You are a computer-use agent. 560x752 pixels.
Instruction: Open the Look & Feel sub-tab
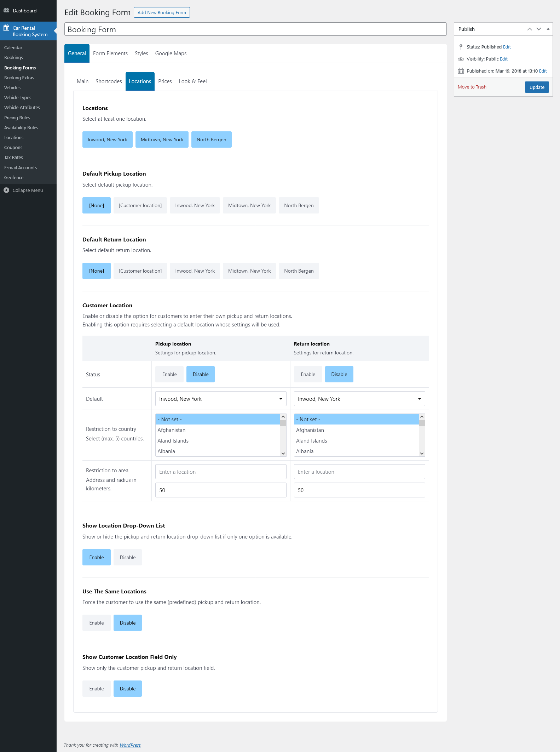tap(193, 81)
